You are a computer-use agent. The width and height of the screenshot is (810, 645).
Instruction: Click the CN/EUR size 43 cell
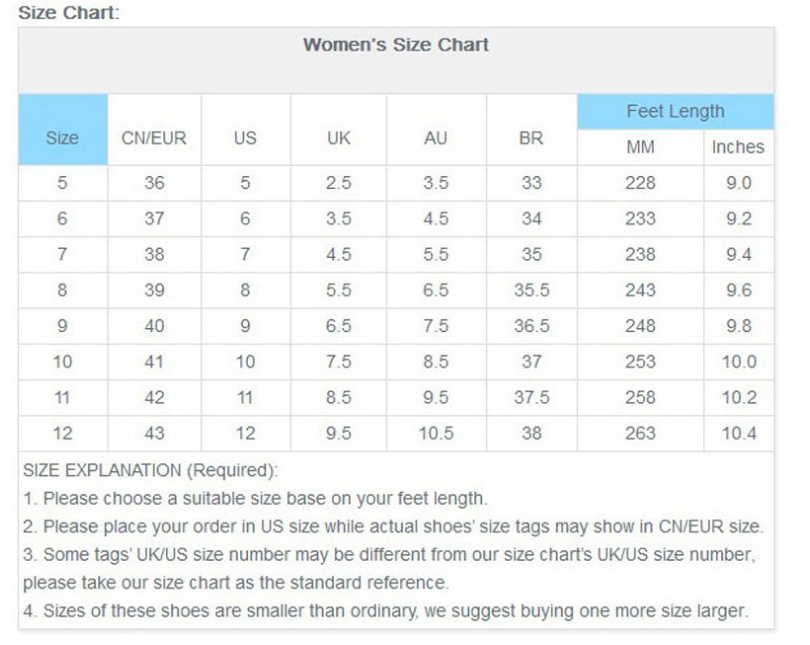click(154, 433)
